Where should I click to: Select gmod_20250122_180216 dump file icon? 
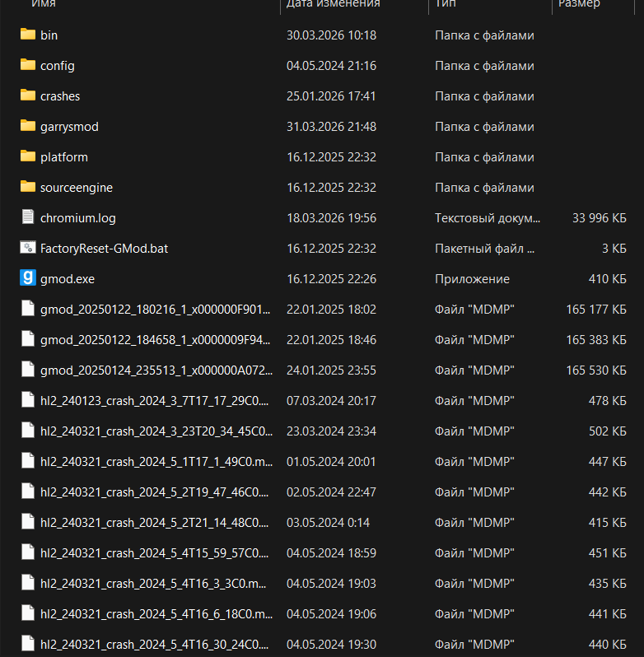[28, 309]
